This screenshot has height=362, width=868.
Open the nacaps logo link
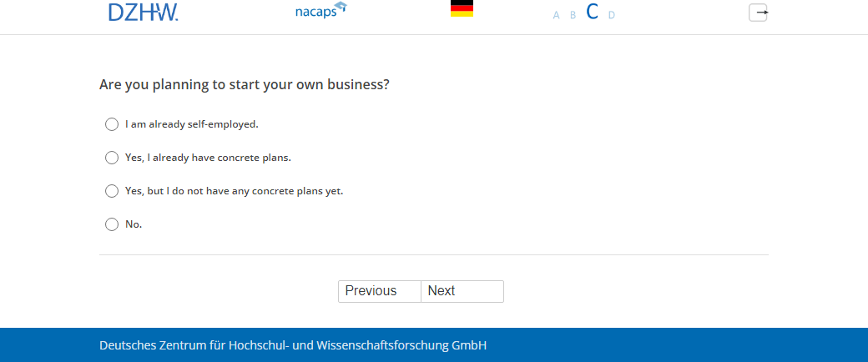coord(320,12)
